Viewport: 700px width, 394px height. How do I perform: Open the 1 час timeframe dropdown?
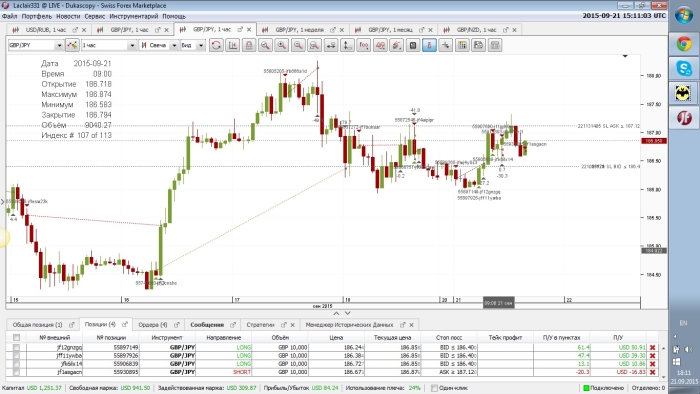(132, 45)
